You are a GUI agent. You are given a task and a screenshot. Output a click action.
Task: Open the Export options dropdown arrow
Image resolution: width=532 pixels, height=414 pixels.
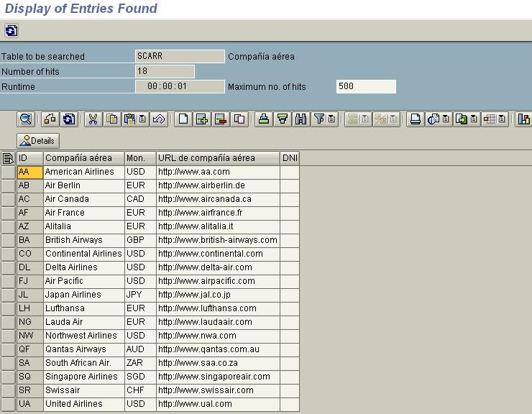click(474, 119)
